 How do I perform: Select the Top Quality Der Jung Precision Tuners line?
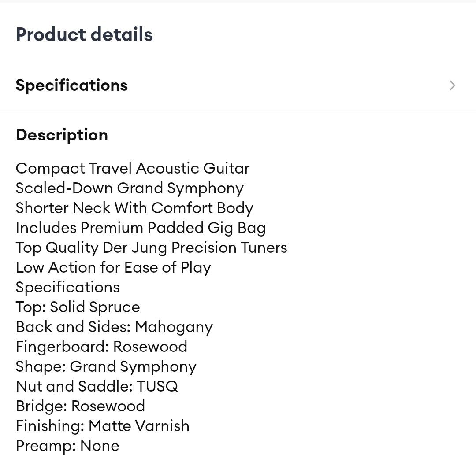click(151, 248)
